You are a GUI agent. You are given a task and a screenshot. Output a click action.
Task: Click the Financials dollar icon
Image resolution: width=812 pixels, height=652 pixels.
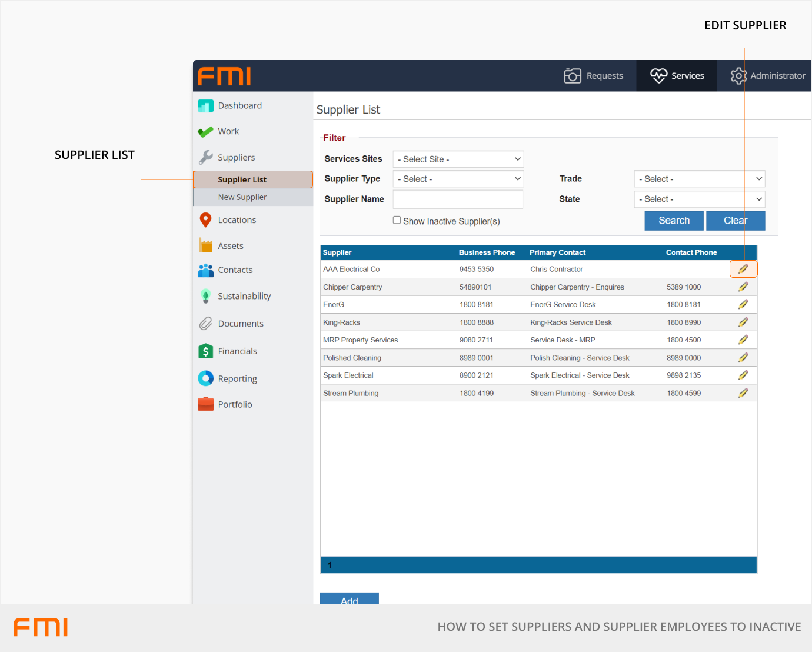click(x=205, y=351)
